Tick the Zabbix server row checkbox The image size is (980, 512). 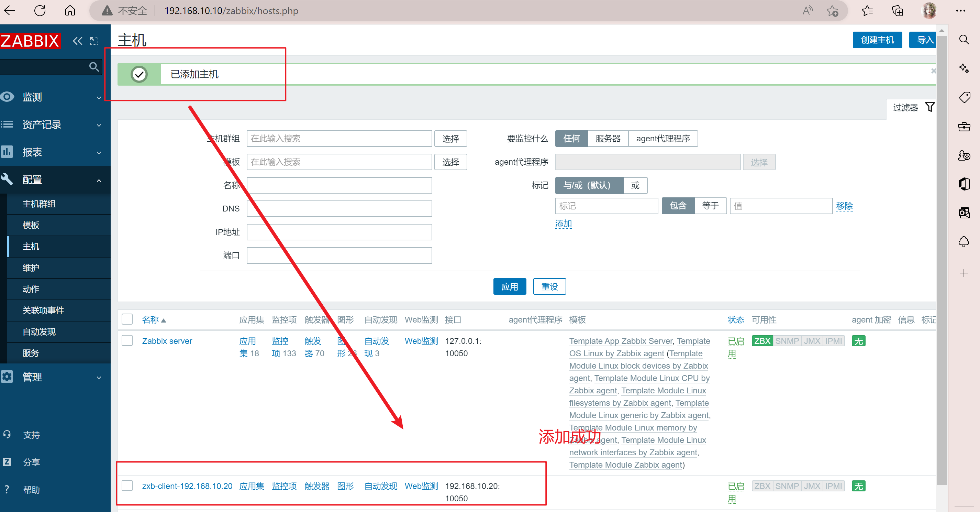[x=127, y=340]
